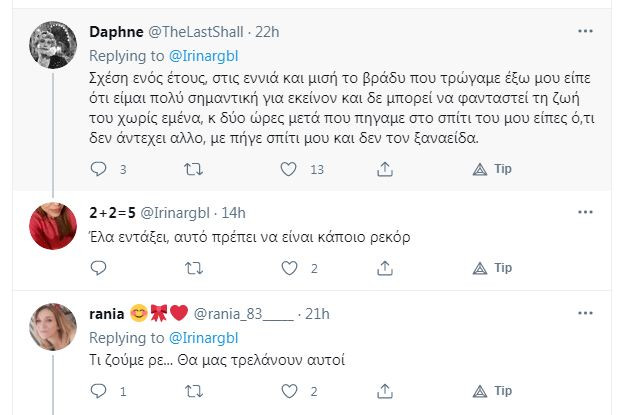
Task: Reply to rania's tweet
Action: point(98,391)
